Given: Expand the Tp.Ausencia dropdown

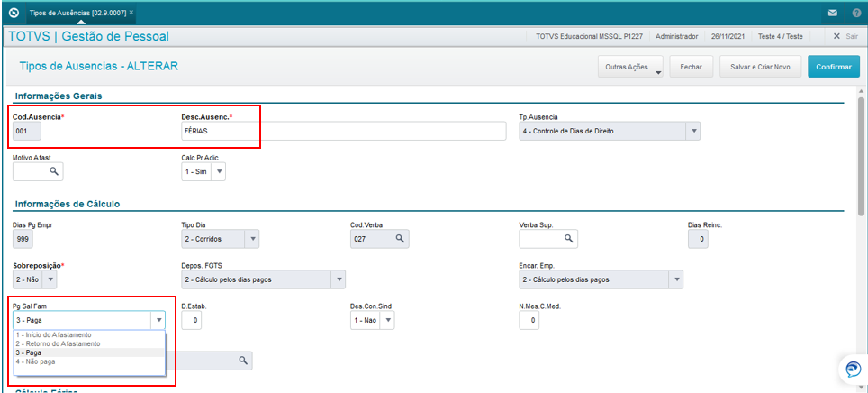Looking at the screenshot, I should coord(693,132).
